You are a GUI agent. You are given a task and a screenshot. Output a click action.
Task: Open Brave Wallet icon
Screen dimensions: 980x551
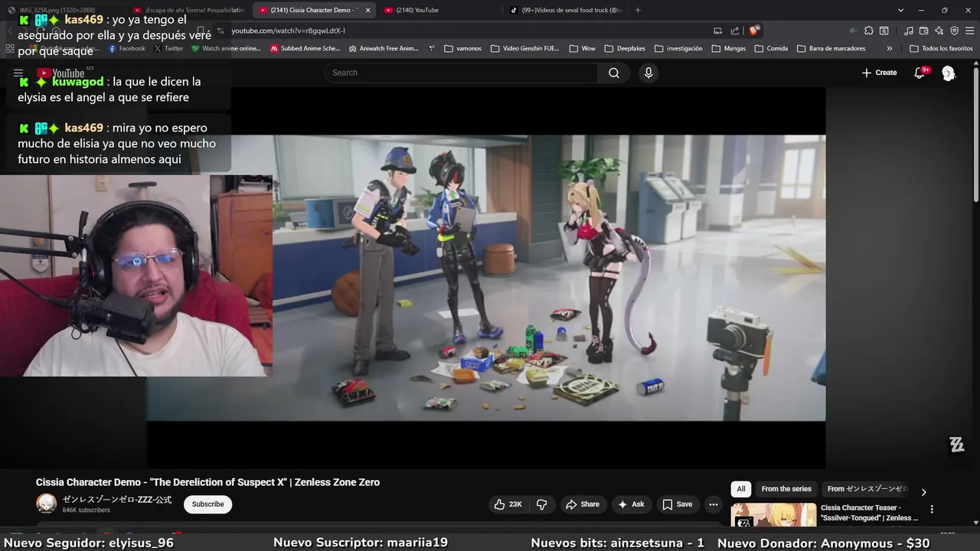click(924, 31)
